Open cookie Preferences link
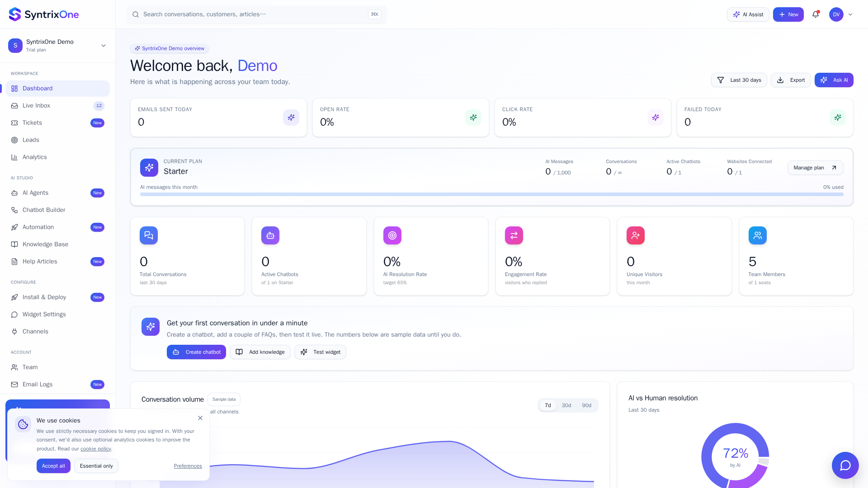This screenshot has height=488, width=868. coord(188,466)
